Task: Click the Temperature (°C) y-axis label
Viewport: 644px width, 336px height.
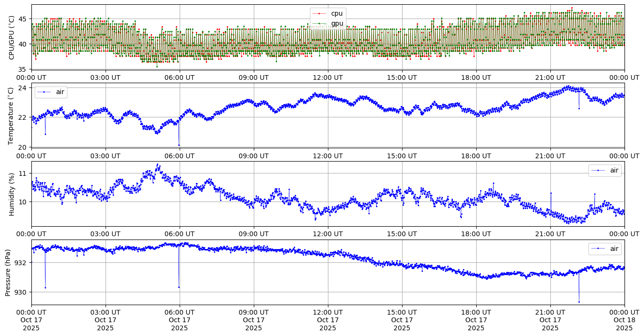Action: (12, 115)
